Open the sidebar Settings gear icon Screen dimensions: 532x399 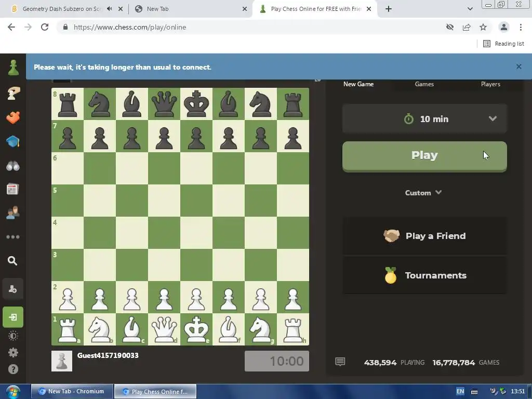13,353
